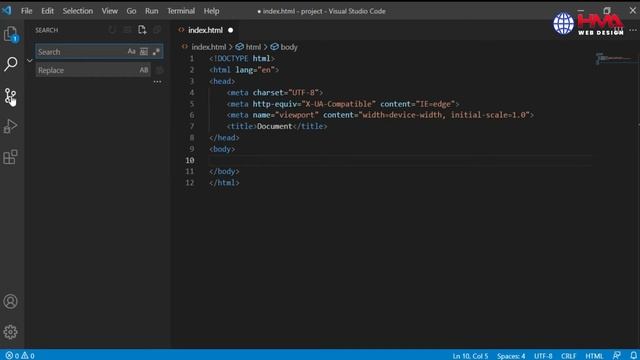Open the File menu
Screen dimensions: 640x360
point(27,11)
